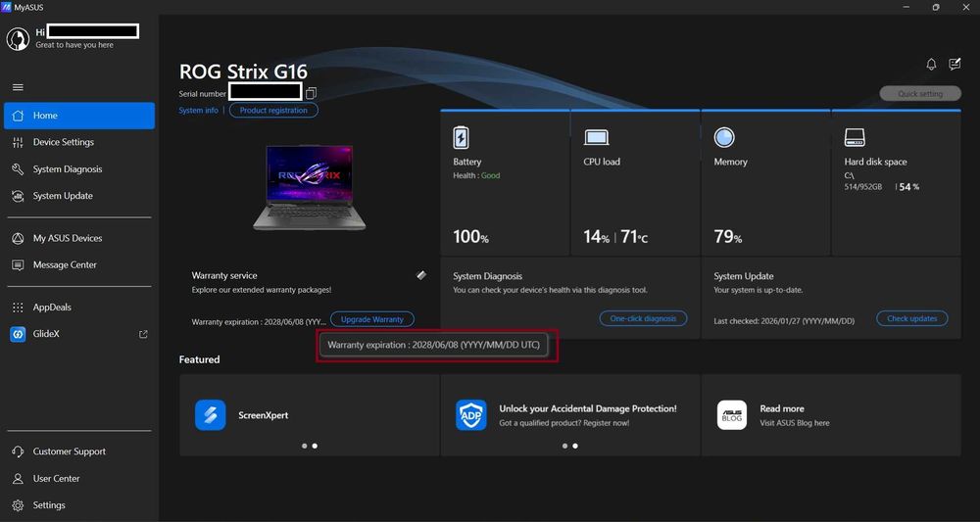Click Check updates button
The image size is (980, 522).
pos(911,318)
